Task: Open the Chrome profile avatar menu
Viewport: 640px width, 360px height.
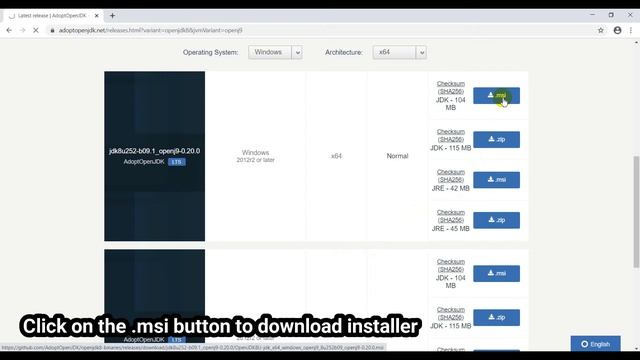Action: pos(618,30)
